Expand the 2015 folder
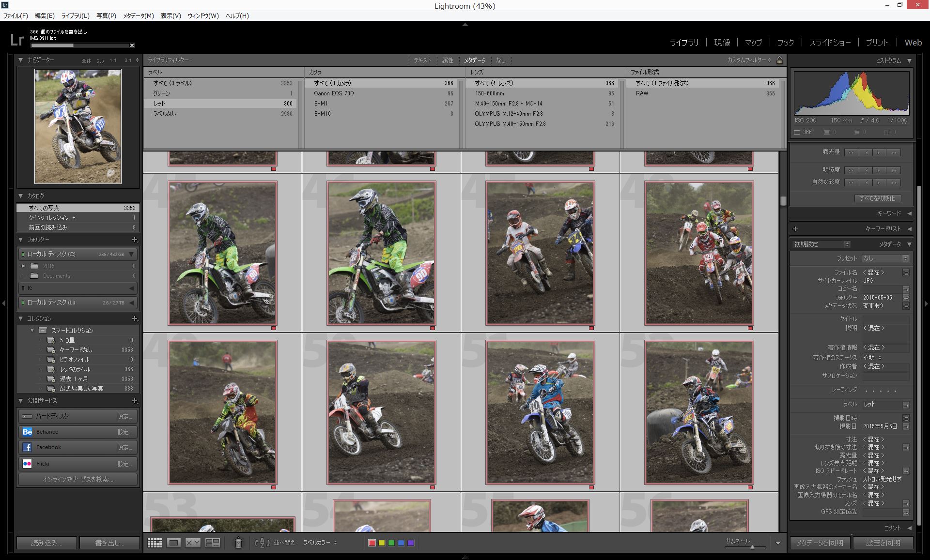 [x=23, y=266]
